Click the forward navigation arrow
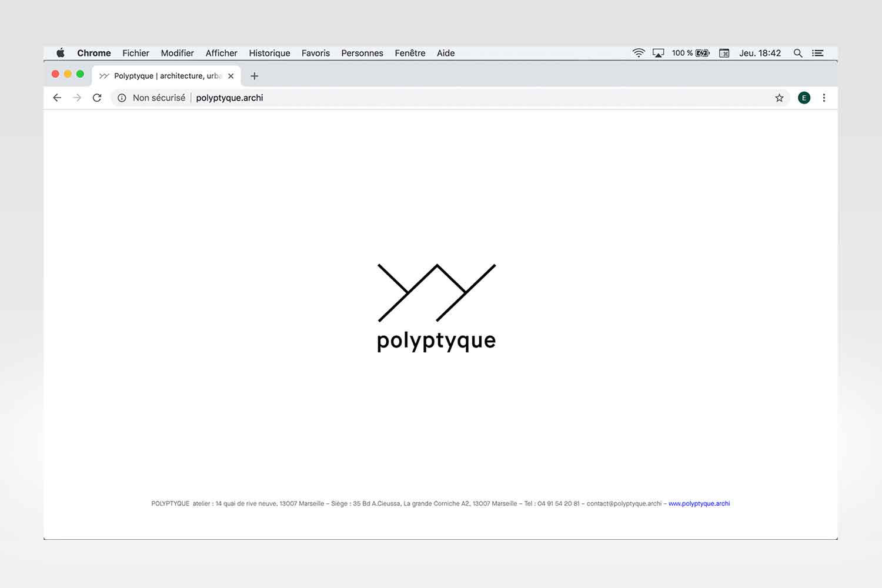The height and width of the screenshot is (588, 882). [x=77, y=98]
